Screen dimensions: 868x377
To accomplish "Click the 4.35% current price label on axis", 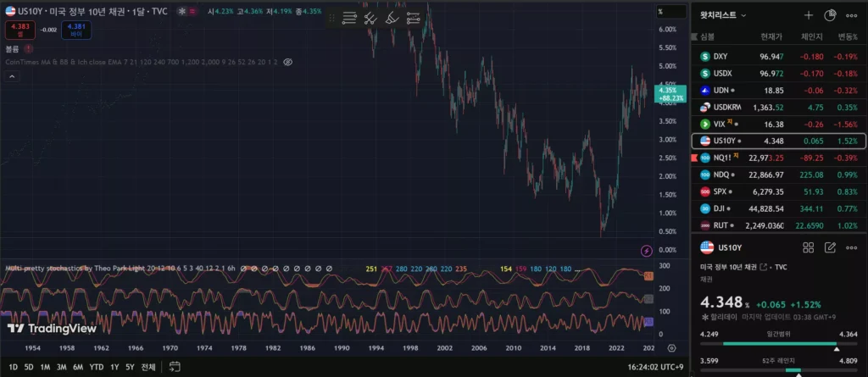I will [x=670, y=93].
